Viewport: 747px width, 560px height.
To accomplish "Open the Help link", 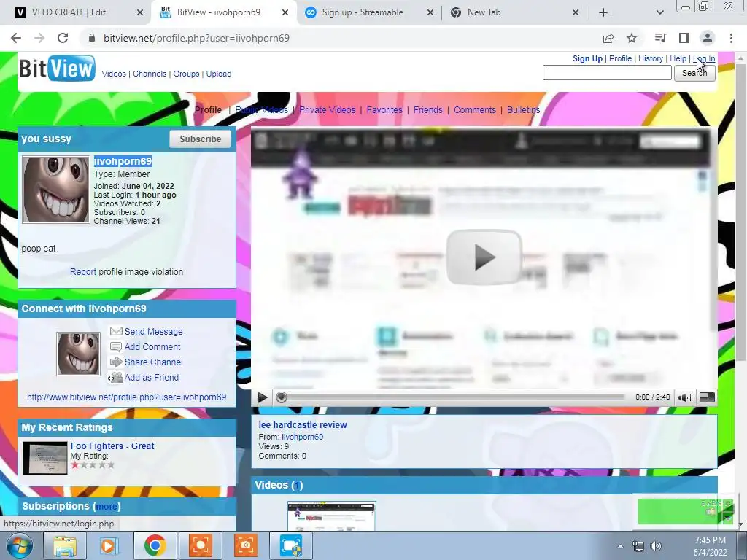I will [678, 58].
